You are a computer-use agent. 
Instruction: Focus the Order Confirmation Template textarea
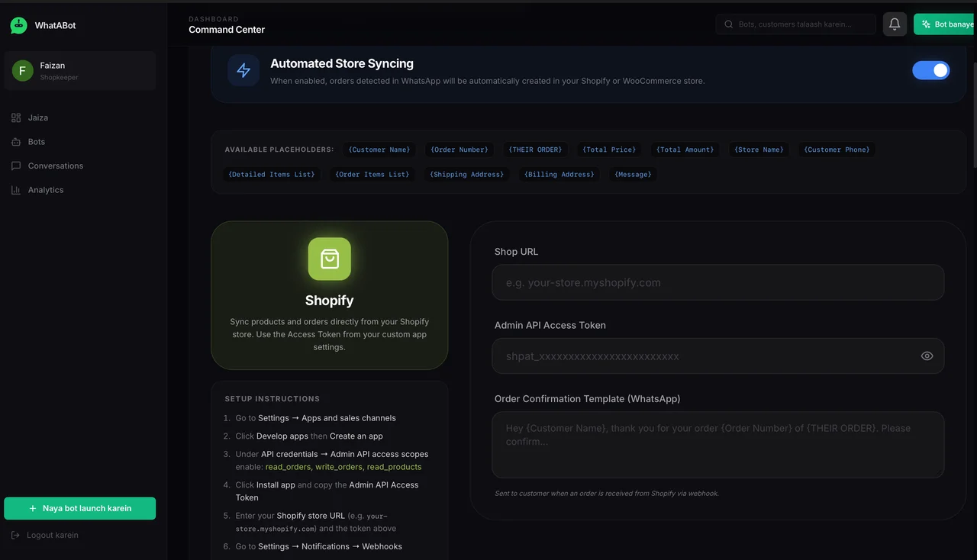coord(718,445)
